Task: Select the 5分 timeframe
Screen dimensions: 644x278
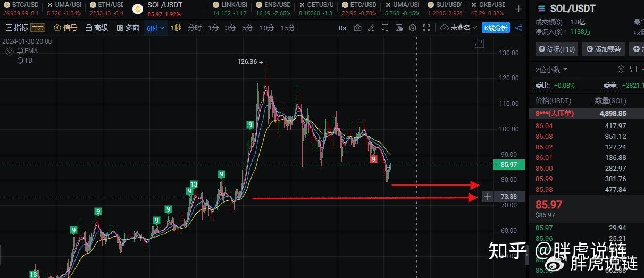Action: coord(248,28)
